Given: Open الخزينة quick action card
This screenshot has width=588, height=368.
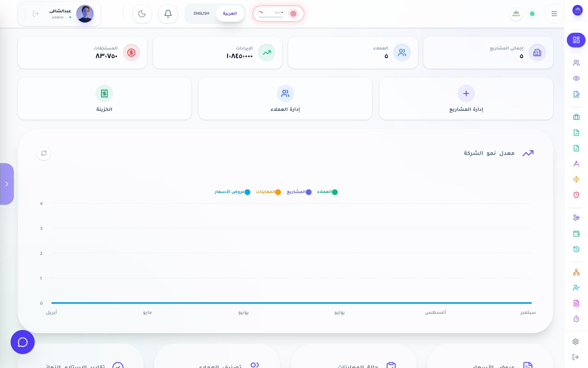Looking at the screenshot, I should [104, 99].
